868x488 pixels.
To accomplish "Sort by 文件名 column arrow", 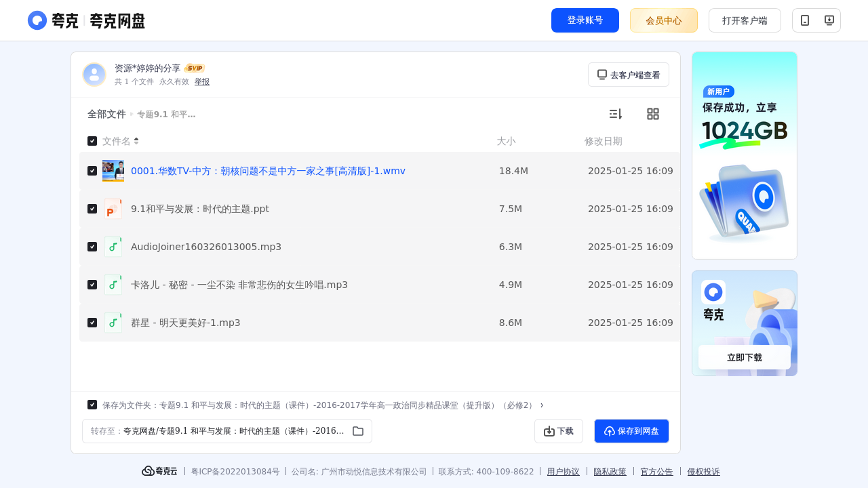I will (136, 141).
